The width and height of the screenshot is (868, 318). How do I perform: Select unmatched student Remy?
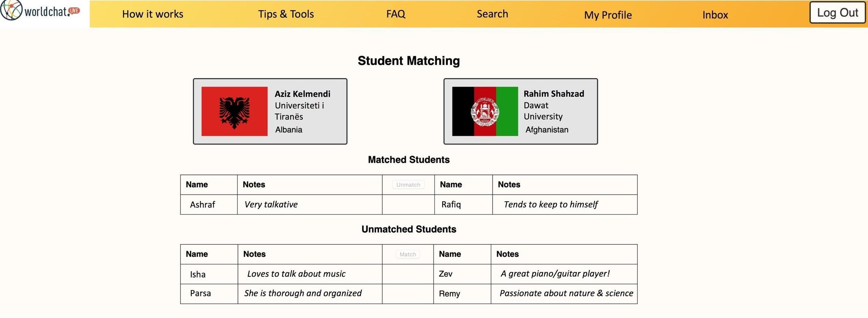pyautogui.click(x=449, y=293)
